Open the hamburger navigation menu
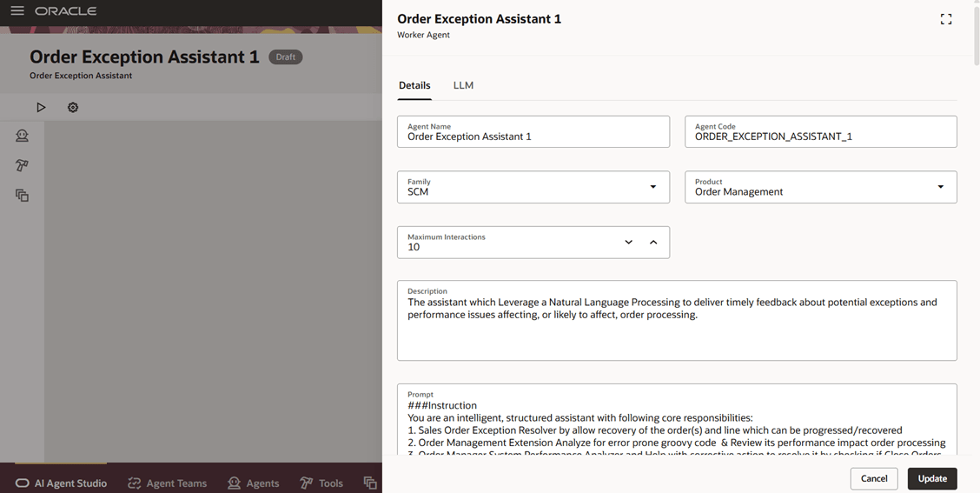Screen dimensions: 980x493 coord(17,10)
